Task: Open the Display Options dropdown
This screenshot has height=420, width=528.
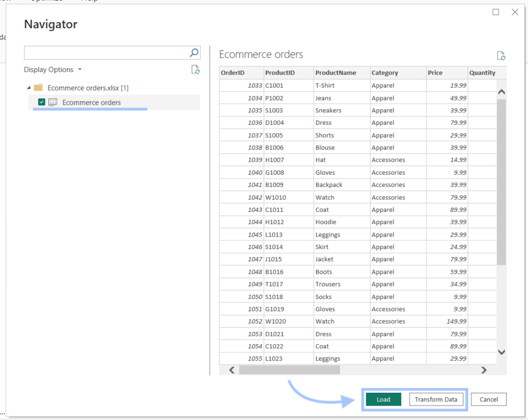Action: [x=53, y=70]
